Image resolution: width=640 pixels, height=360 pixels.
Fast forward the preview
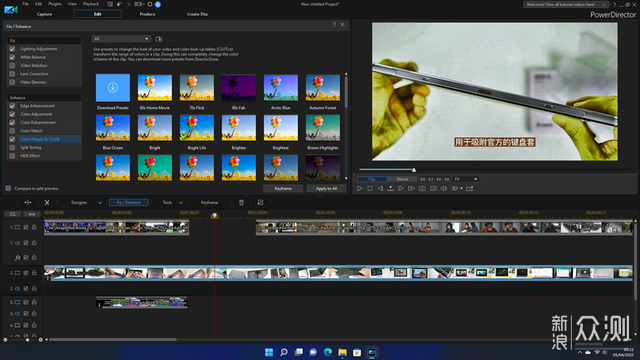tap(411, 189)
